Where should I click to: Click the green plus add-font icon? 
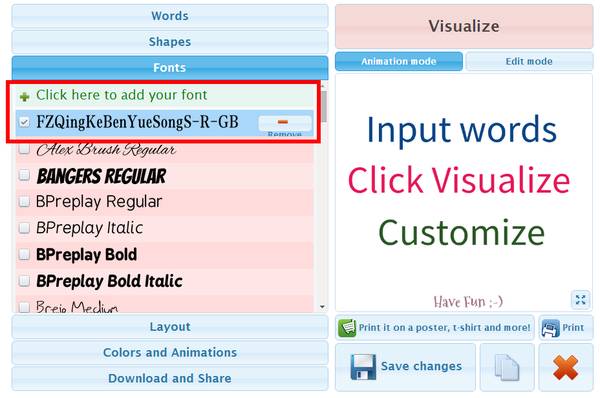click(24, 97)
